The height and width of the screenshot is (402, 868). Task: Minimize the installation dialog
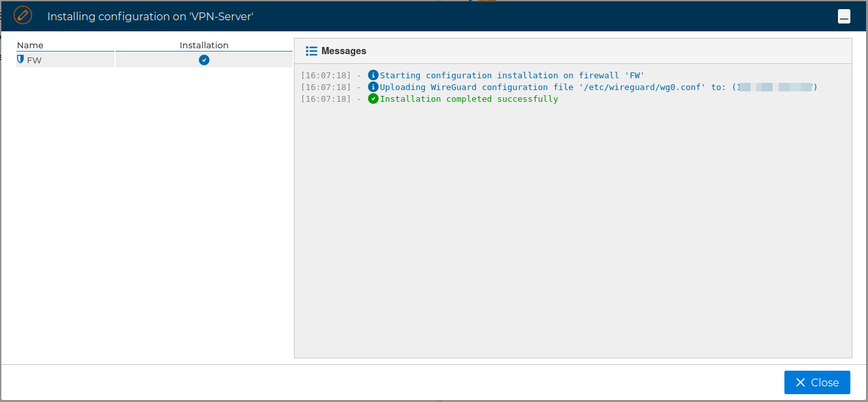[844, 17]
